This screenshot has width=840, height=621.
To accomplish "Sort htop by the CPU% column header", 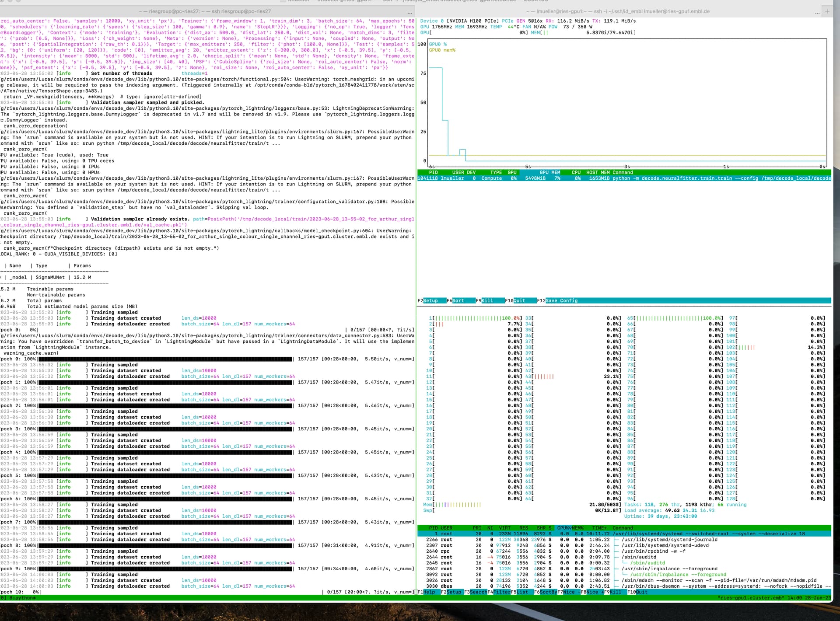I will coord(563,528).
